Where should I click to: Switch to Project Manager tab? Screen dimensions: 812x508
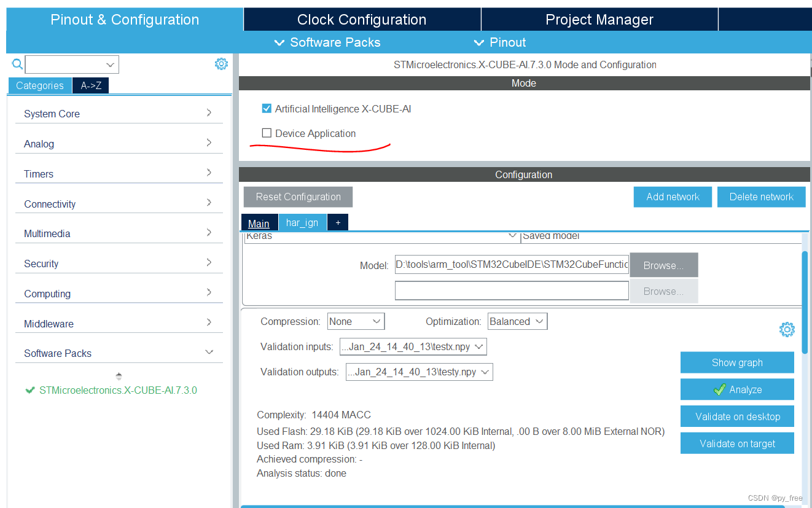pos(599,20)
